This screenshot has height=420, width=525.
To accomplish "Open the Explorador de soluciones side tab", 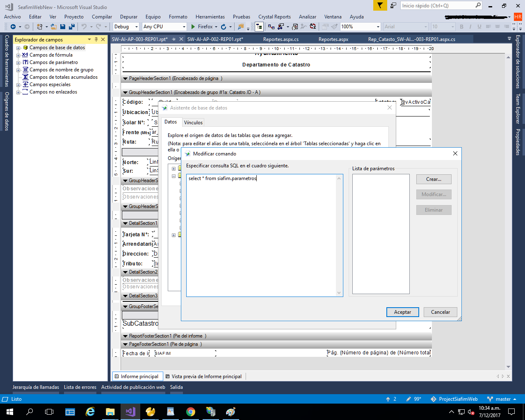I will pos(518,62).
